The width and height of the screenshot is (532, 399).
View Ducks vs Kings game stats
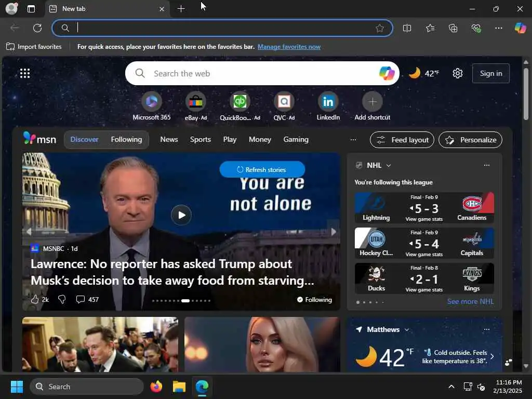click(424, 290)
